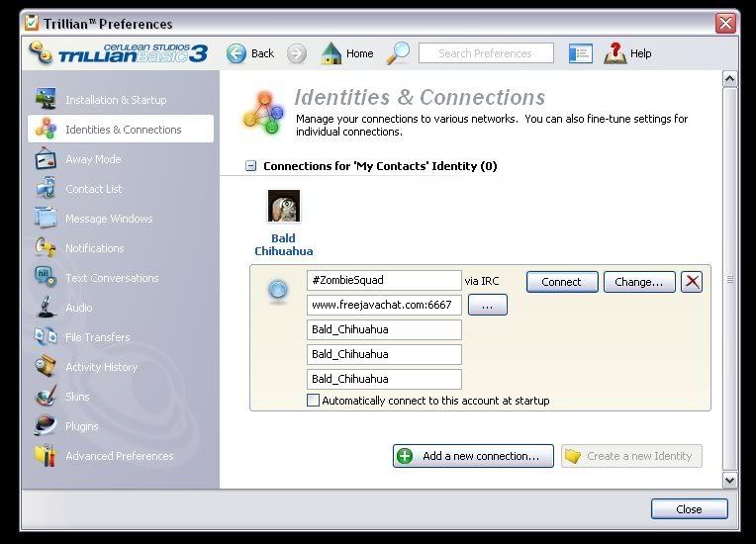The width and height of the screenshot is (756, 544).
Task: Click the Identities & Connections molecule icon in sidebar
Action: point(46,129)
